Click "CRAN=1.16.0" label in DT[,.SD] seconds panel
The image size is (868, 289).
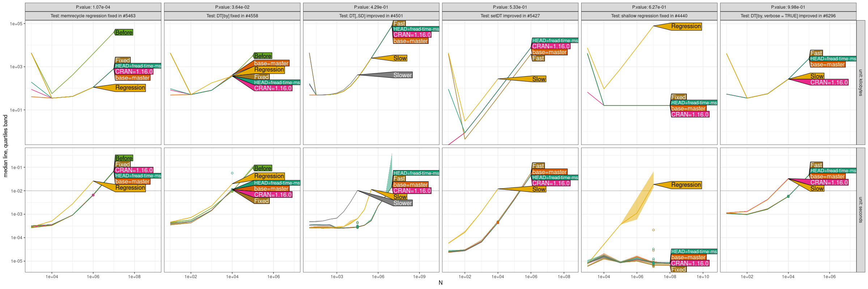point(412,191)
